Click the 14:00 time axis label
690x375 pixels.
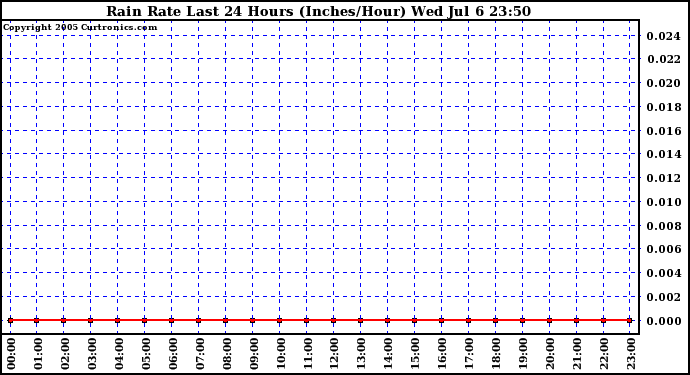pos(389,353)
